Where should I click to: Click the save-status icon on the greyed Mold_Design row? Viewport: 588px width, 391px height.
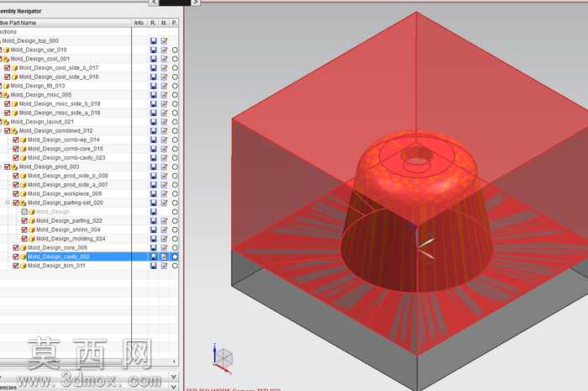pyautogui.click(x=154, y=212)
